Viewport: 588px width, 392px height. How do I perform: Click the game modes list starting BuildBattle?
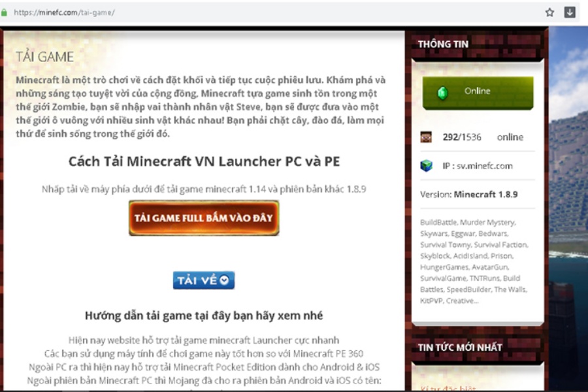(x=474, y=261)
